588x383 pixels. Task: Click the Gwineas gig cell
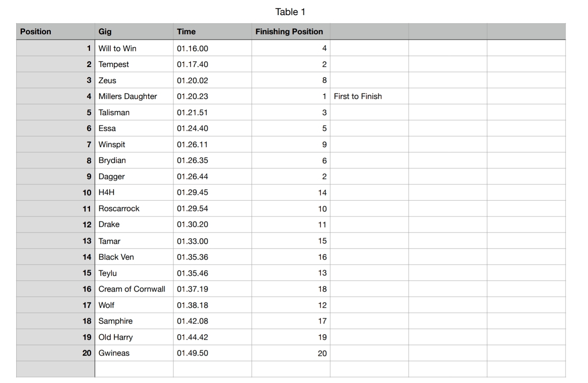(x=134, y=353)
